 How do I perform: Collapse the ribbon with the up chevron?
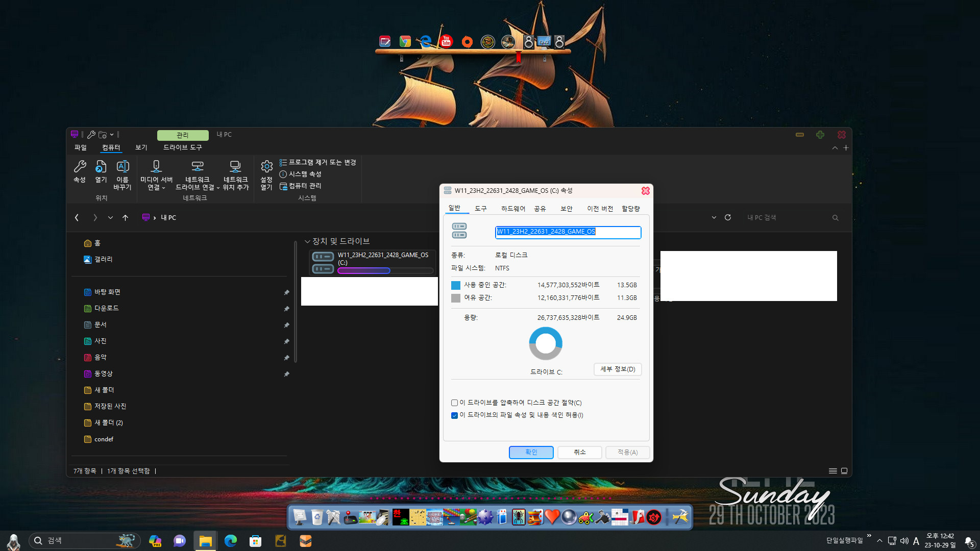[x=835, y=148]
